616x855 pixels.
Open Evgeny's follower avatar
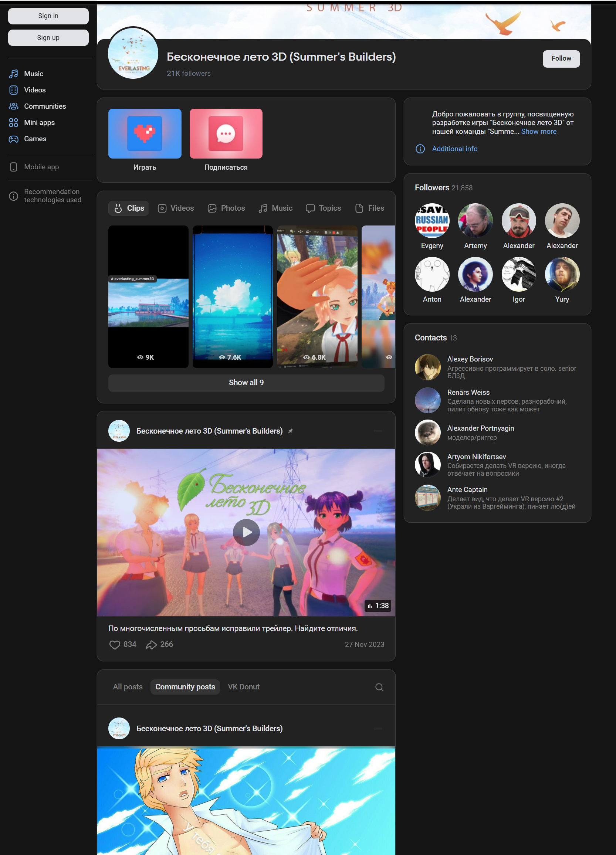coord(432,221)
